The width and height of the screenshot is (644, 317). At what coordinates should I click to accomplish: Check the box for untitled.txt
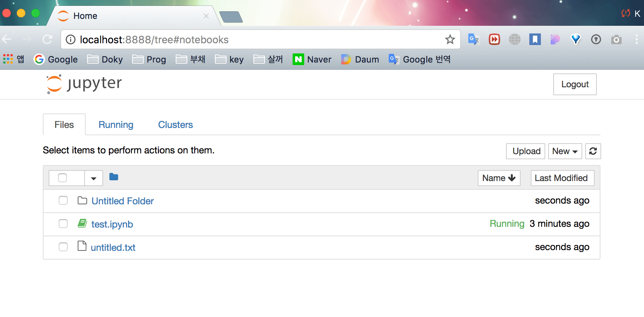click(x=63, y=247)
